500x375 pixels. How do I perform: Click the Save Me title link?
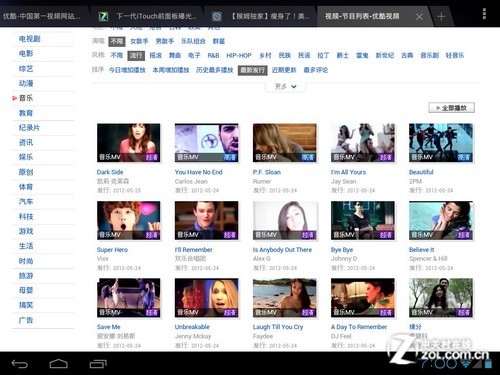click(109, 327)
